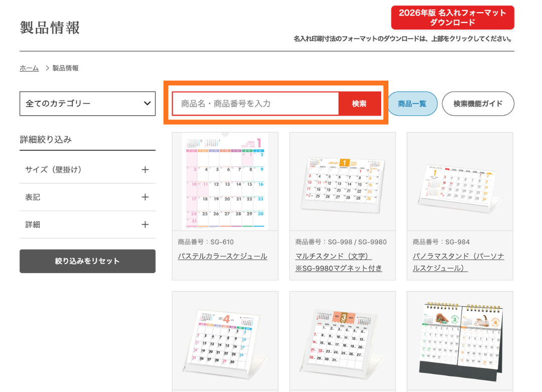
Task: Expand the サイズ（壁掛け） filter plus icon
Action: [x=145, y=170]
